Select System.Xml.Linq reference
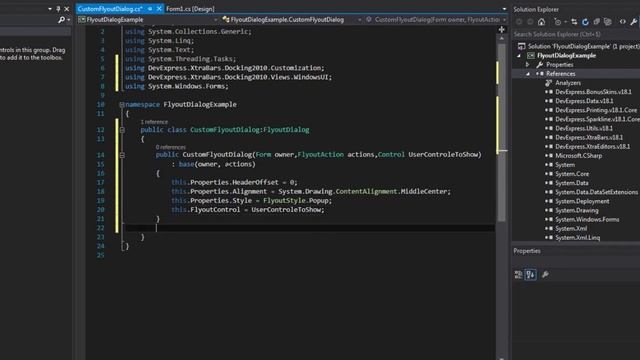This screenshot has height=360, width=640. (577, 238)
